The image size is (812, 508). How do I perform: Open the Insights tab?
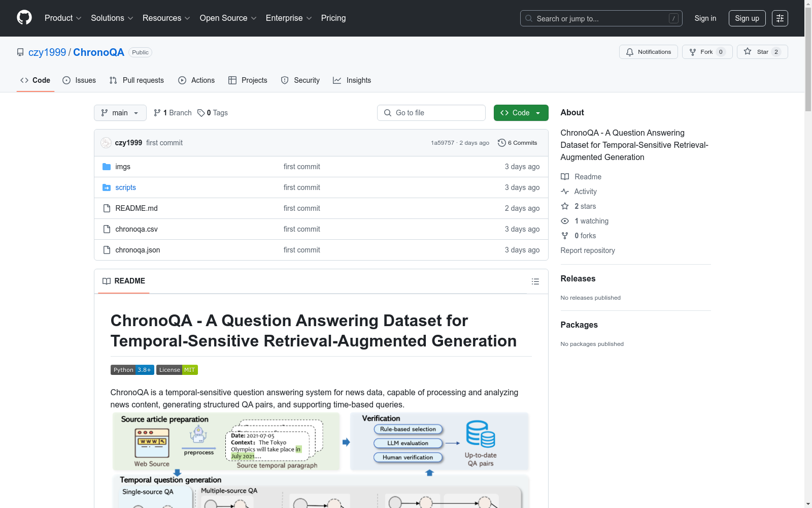coord(352,80)
